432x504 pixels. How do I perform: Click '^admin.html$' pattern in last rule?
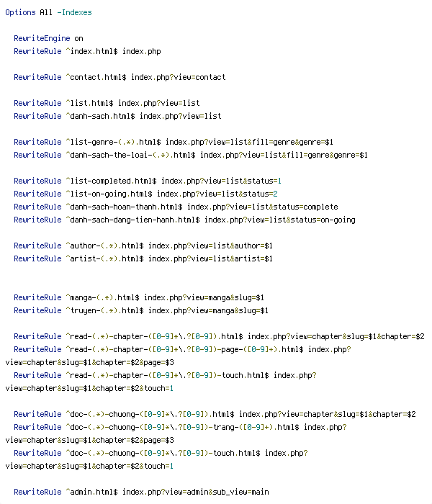(92, 492)
